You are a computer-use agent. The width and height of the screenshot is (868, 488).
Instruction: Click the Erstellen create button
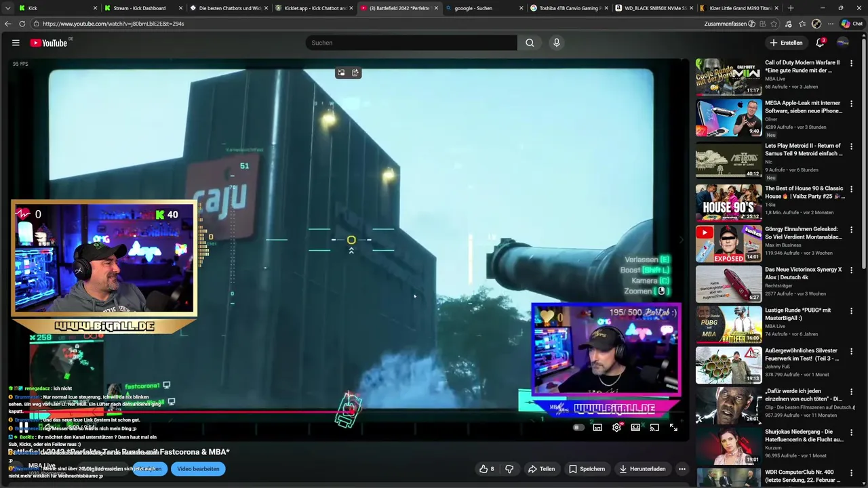(786, 43)
